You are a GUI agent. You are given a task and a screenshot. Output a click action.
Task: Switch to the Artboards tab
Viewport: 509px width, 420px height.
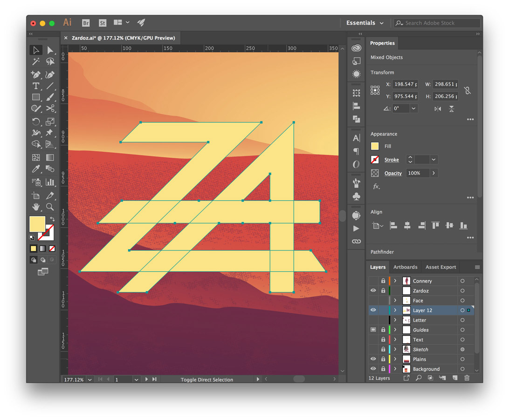coord(405,267)
